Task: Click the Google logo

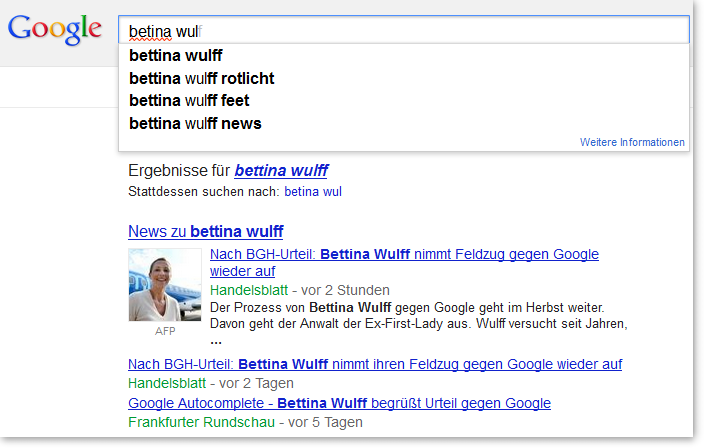Action: point(55,30)
